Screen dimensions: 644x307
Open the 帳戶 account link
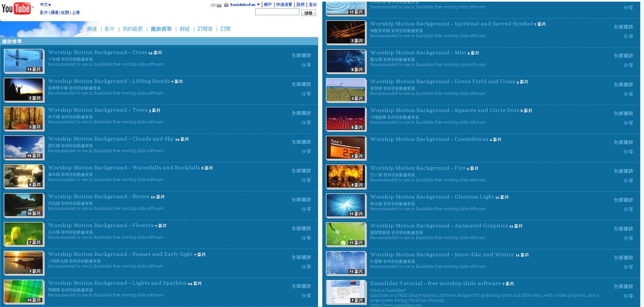[x=268, y=5]
